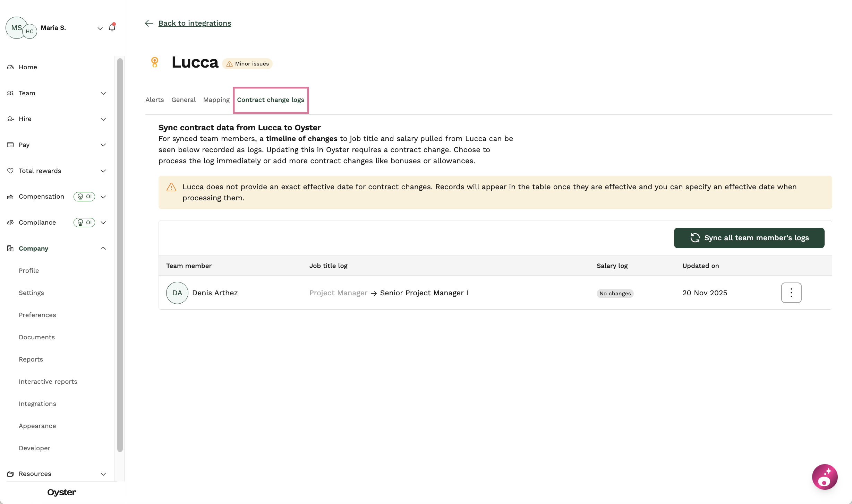Follow the Back to integrations link

click(x=195, y=23)
